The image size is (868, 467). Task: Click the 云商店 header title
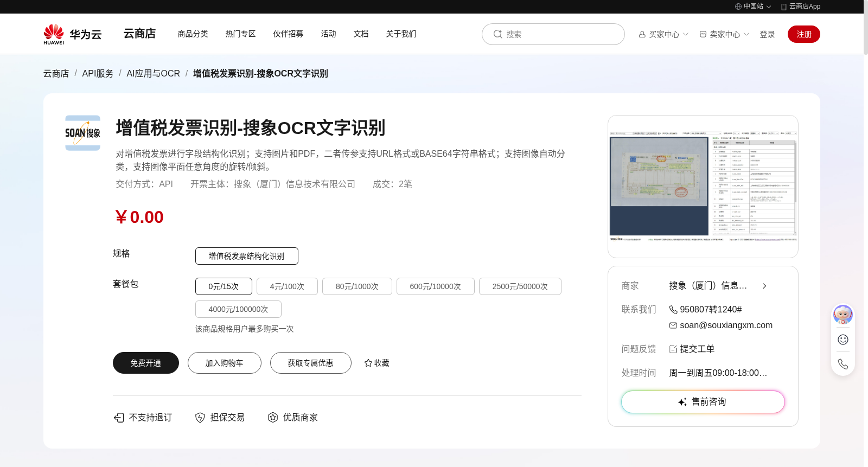tap(140, 34)
